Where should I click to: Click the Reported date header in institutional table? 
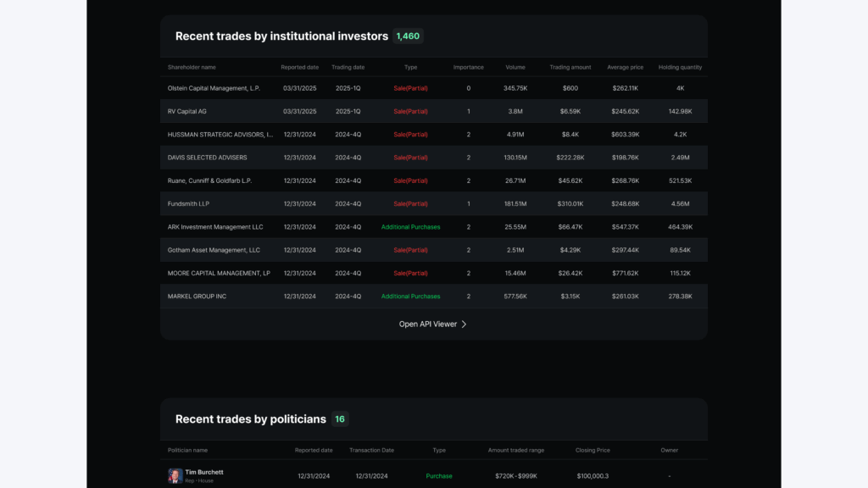click(299, 67)
